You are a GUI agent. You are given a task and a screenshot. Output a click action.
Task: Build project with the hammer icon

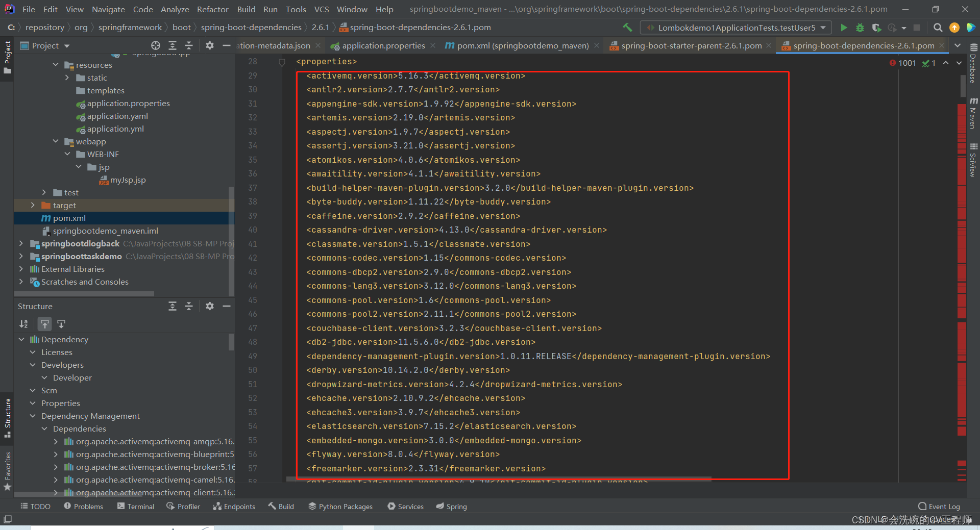(627, 28)
